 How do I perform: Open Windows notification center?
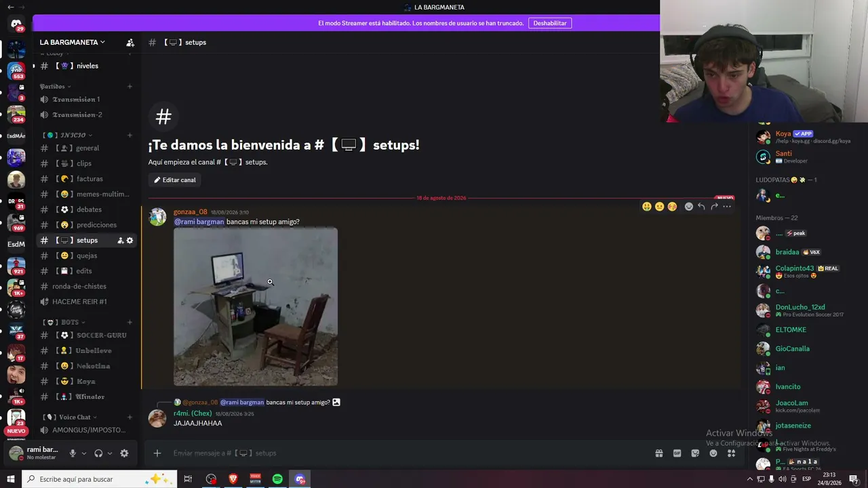[x=854, y=479]
